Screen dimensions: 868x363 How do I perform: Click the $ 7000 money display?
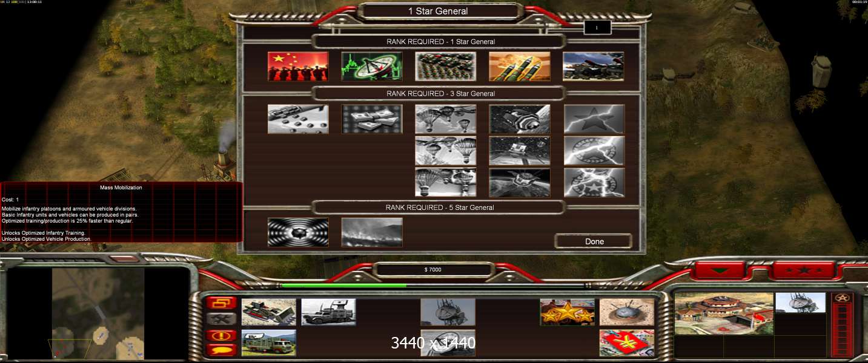(434, 269)
